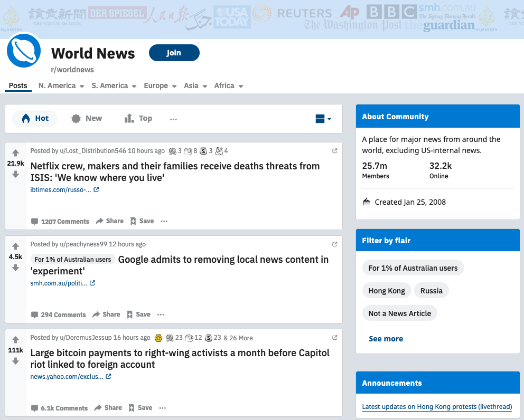Upvote the Netflix crew ISIS threats post

[x=15, y=153]
